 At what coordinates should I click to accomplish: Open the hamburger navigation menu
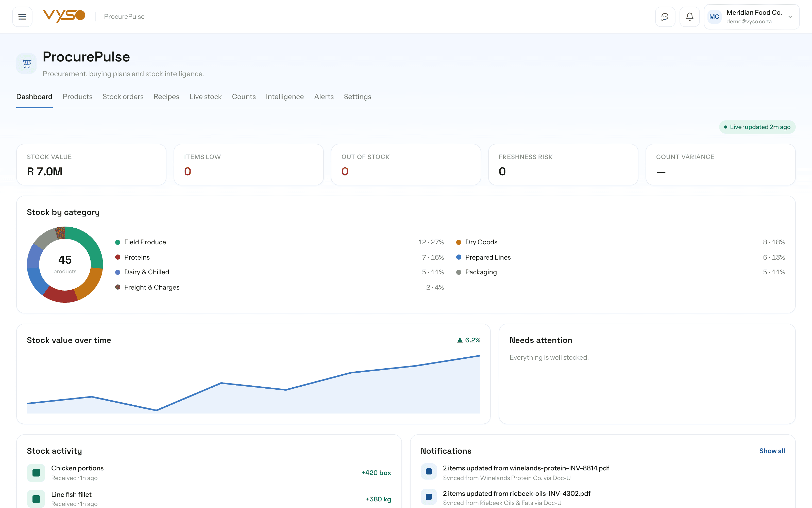coord(22,17)
